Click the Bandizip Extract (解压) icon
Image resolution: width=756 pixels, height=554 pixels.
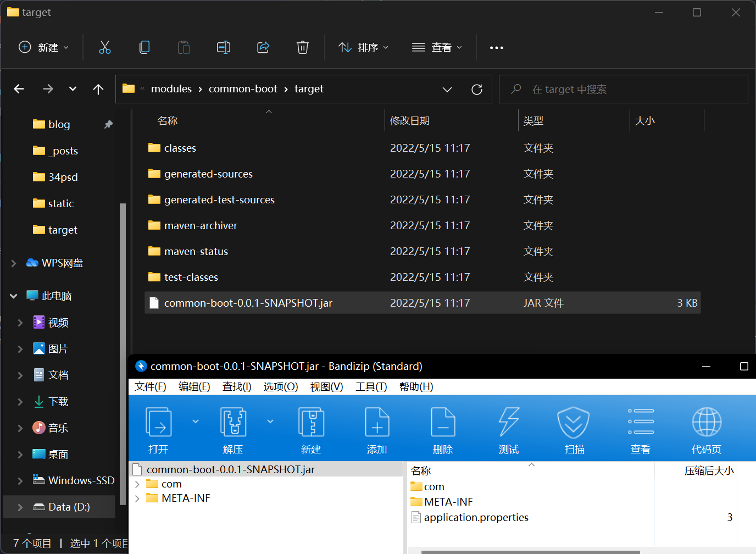pyautogui.click(x=233, y=422)
